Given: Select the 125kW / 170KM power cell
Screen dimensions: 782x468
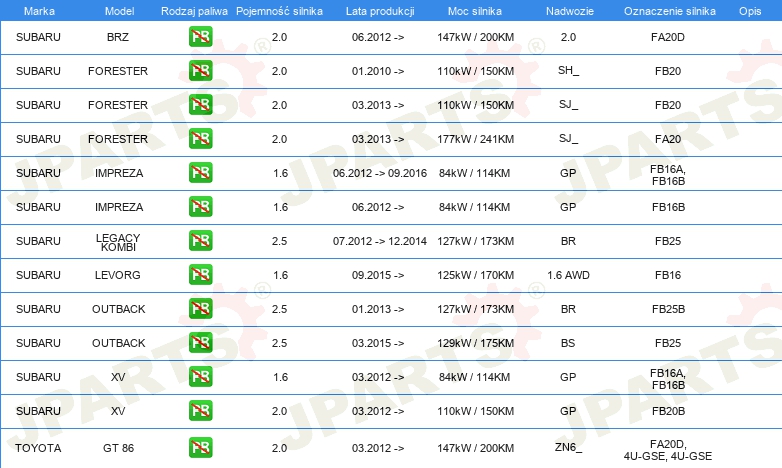Looking at the screenshot, I should 475,275.
